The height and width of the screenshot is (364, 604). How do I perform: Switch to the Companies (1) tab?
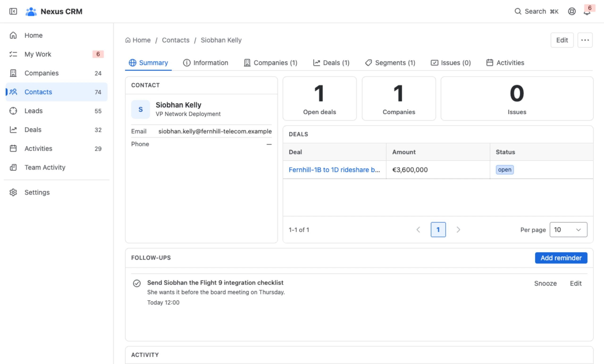coord(270,63)
